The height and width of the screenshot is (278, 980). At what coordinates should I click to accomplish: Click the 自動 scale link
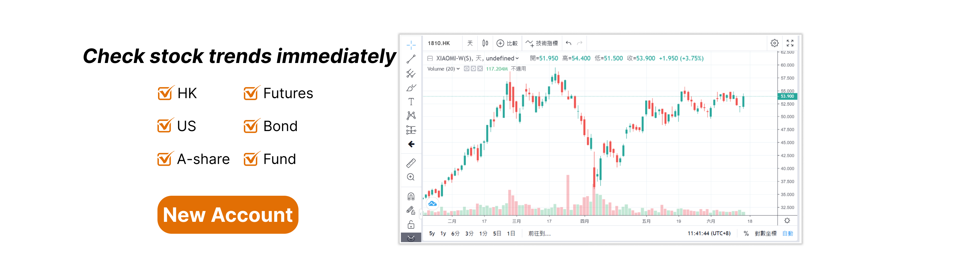(788, 233)
